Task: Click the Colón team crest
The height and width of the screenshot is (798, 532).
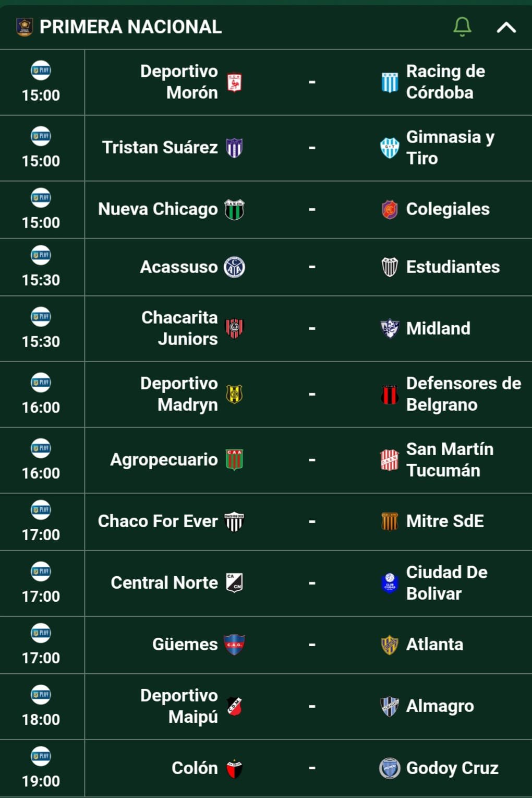Action: coord(234,769)
